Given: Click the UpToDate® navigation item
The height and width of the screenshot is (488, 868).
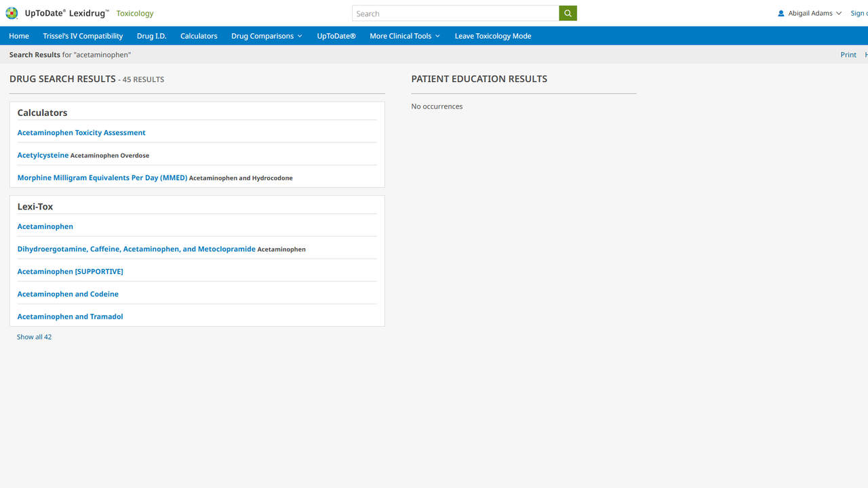Looking at the screenshot, I should coord(336,36).
